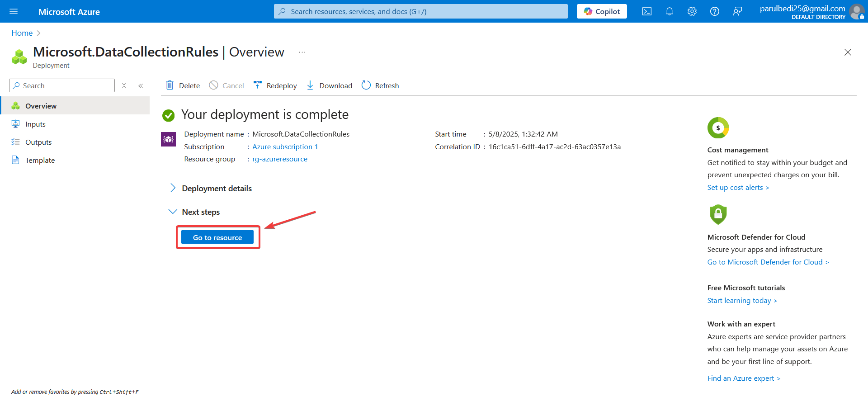Image resolution: width=868 pixels, height=397 pixels.
Task: Collapse the sidebar menu with the double chevron
Action: (x=141, y=85)
